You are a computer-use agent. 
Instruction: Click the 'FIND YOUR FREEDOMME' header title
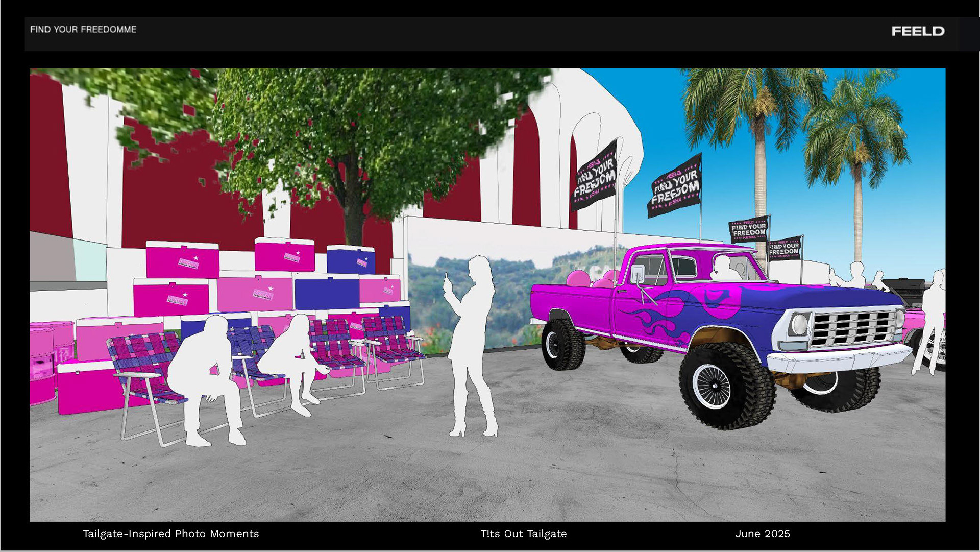[83, 30]
